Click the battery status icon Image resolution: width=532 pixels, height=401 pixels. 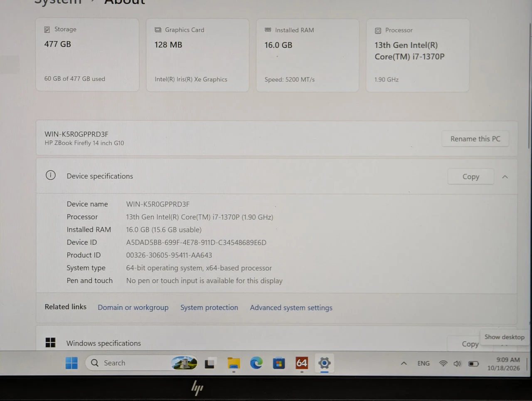473,364
